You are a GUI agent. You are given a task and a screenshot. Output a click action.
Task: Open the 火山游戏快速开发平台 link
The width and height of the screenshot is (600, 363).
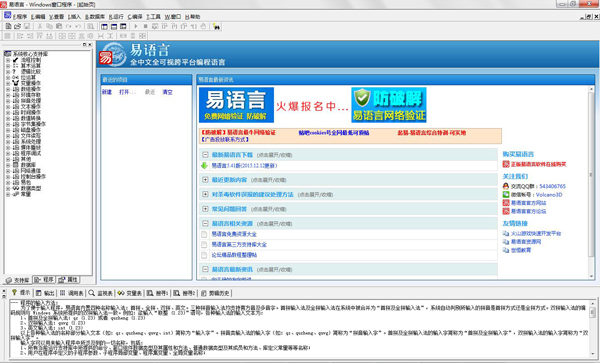536,233
